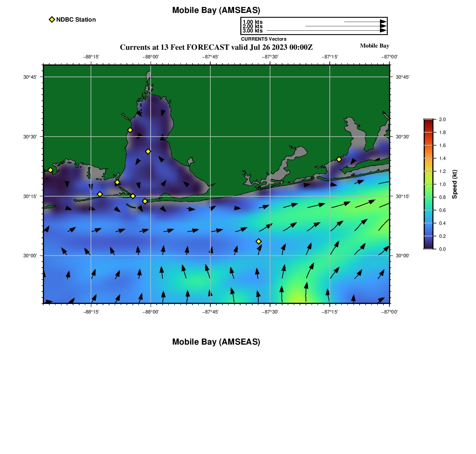Click the 3.00 kts label in the vector legend
This screenshot has height=454, width=476.
(x=252, y=31)
